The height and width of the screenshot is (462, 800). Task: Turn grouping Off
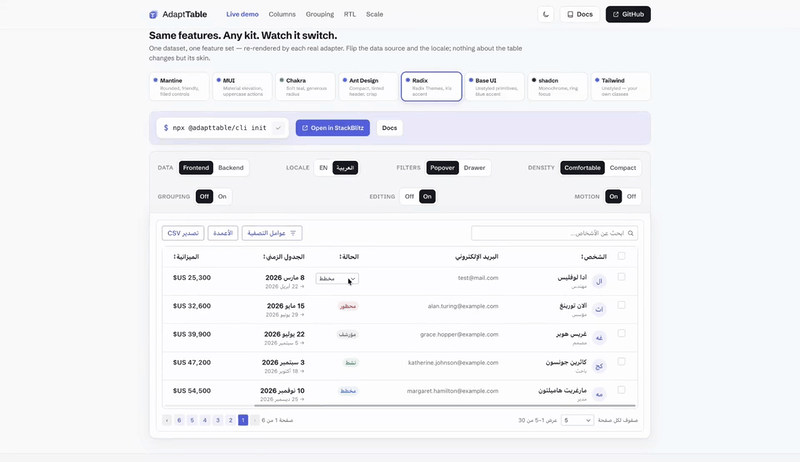[205, 196]
